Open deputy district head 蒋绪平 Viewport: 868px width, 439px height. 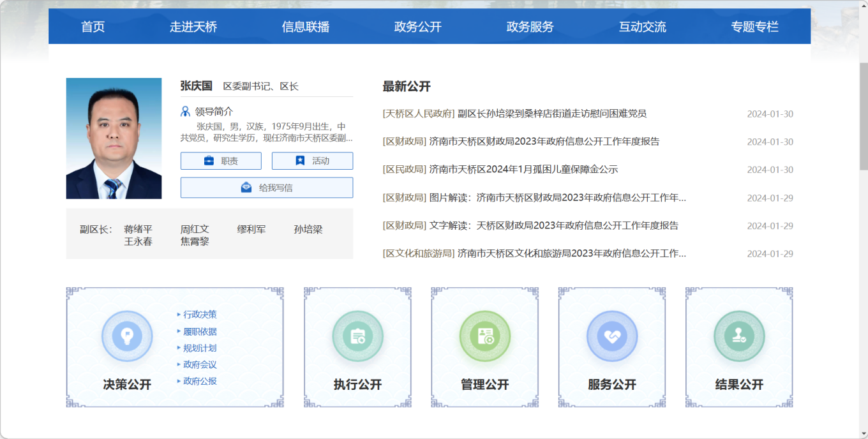coord(138,229)
